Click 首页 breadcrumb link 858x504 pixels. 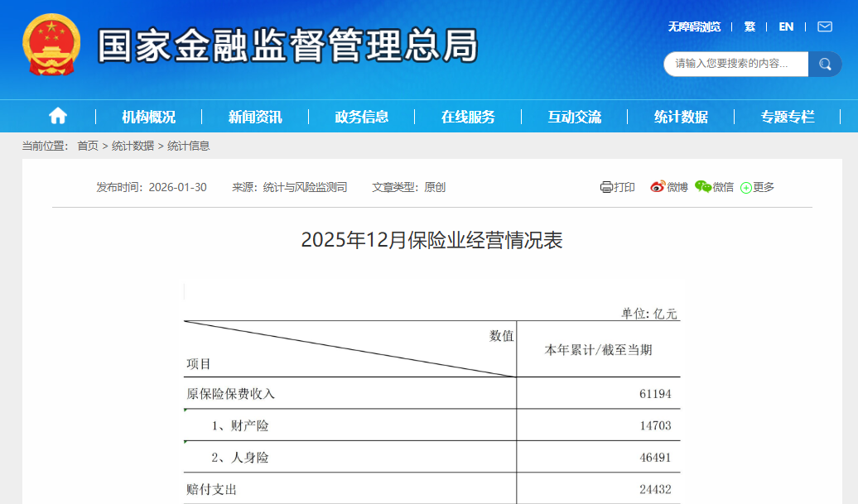click(x=87, y=146)
